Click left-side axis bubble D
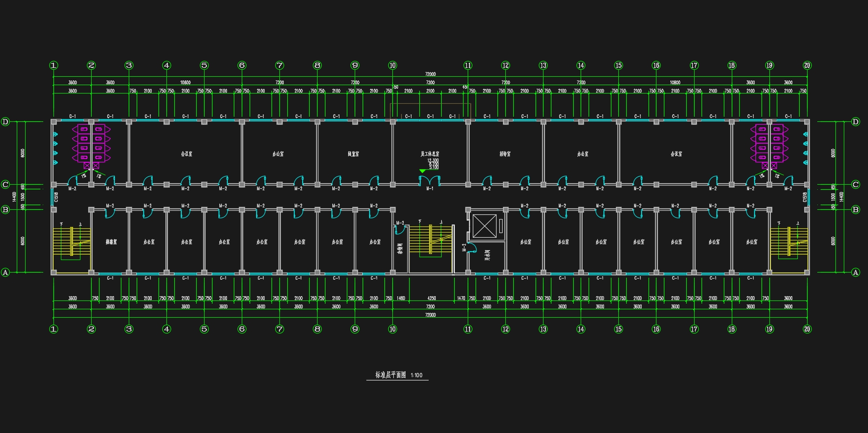This screenshot has width=868, height=433. [x=6, y=122]
